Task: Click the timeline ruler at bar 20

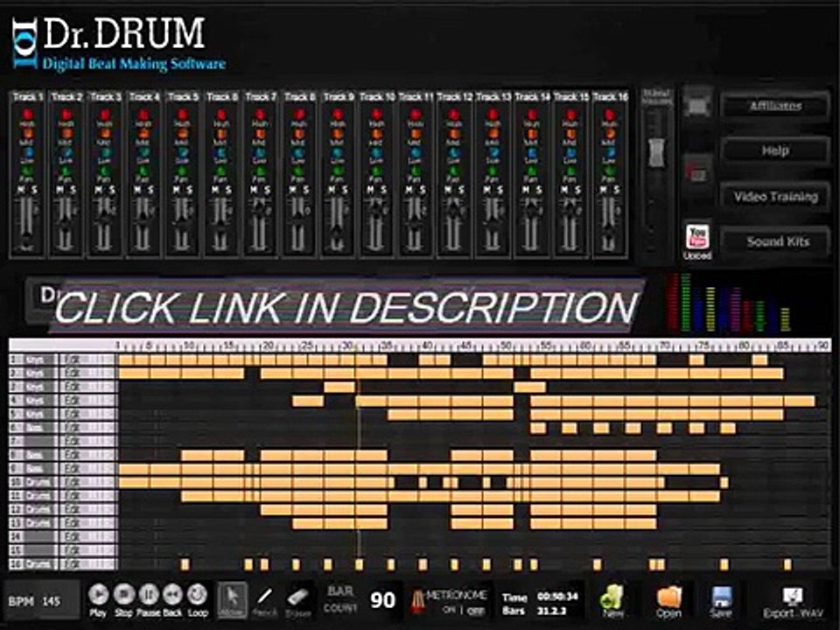Action: tap(269, 345)
